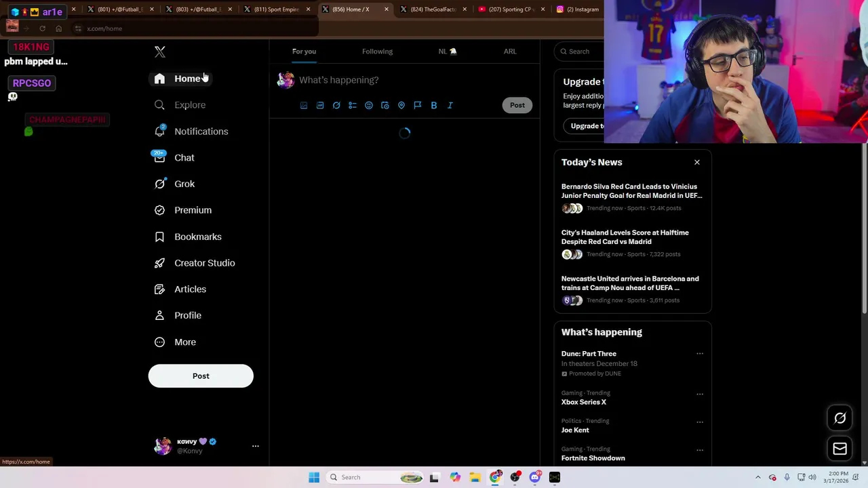Switch to the Sport Empire browser tab

pos(277,9)
